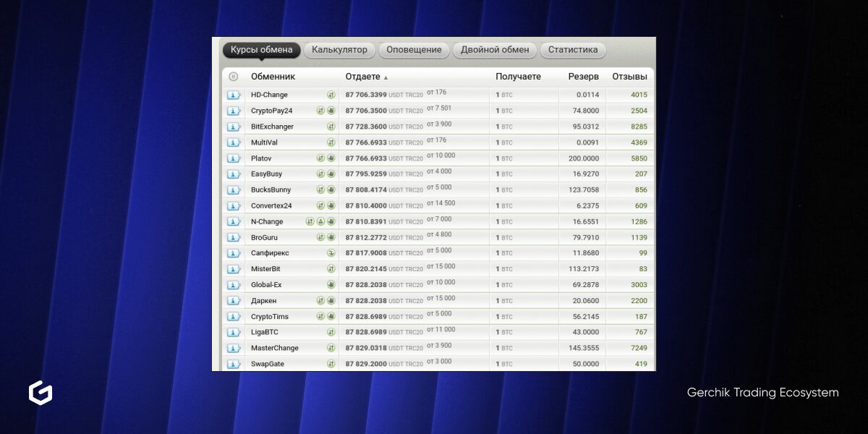Image resolution: width=868 pixels, height=434 pixels.
Task: Open the Platov exchanger link
Action: pos(260,158)
